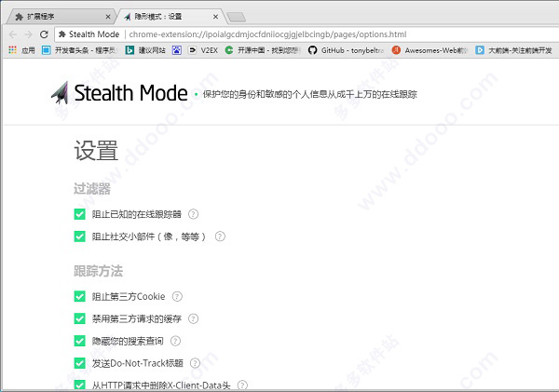Screen dimensions: 559x392
Task: Click the tagline 保护您的身份和敏感的个人信息
Action: click(309, 94)
